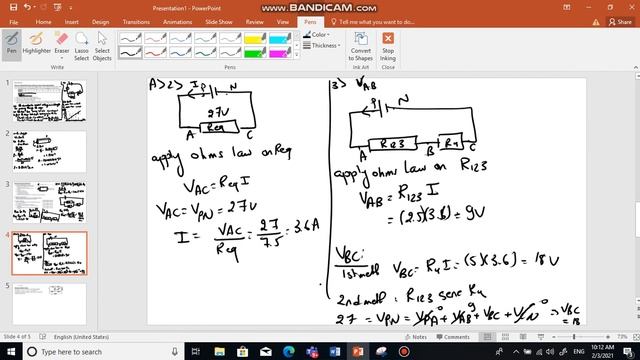This screenshot has height=360, width=640.
Task: Activate the Eraser tool
Action: pyautogui.click(x=62, y=41)
